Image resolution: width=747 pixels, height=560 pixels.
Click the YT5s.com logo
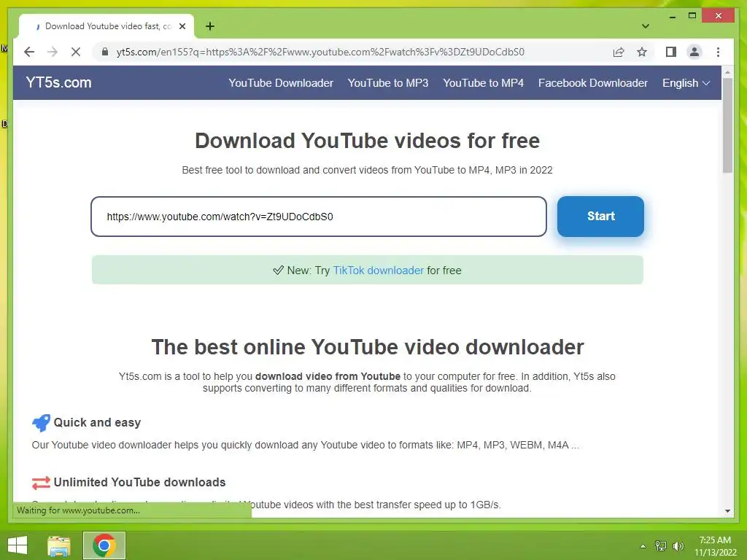(58, 82)
